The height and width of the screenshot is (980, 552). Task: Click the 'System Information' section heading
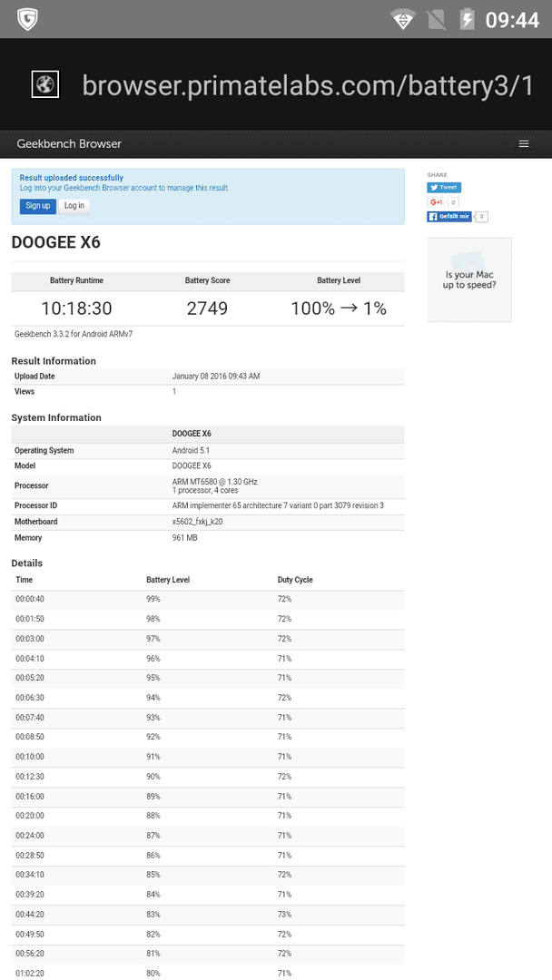click(56, 417)
